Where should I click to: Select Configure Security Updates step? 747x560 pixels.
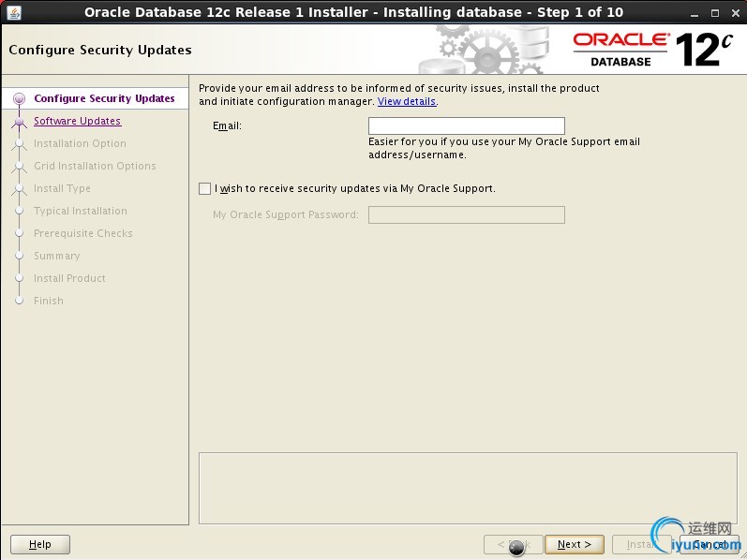[x=104, y=98]
